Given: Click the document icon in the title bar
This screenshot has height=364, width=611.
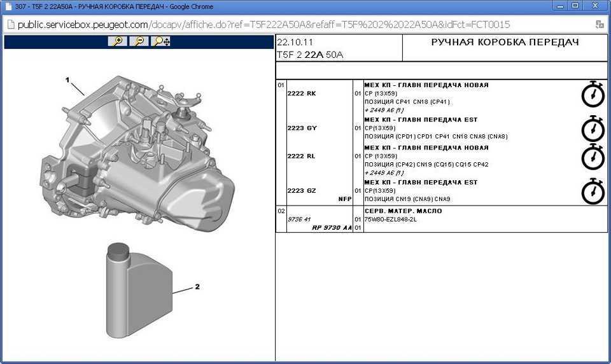Looking at the screenshot, I should [8, 6].
